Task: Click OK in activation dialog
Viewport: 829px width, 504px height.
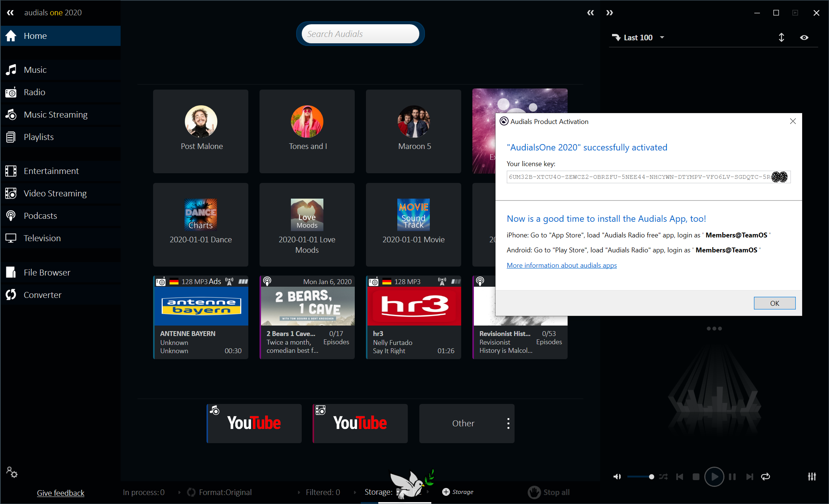Action: (774, 303)
